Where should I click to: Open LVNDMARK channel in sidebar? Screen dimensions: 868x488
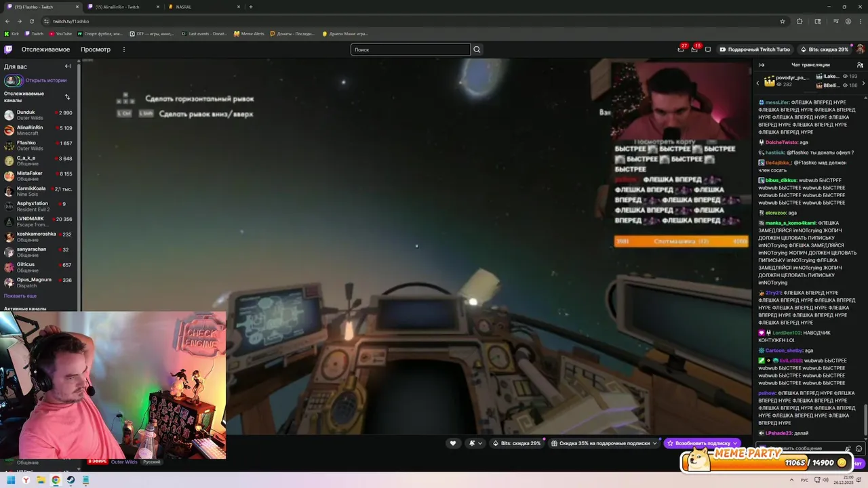(x=39, y=222)
